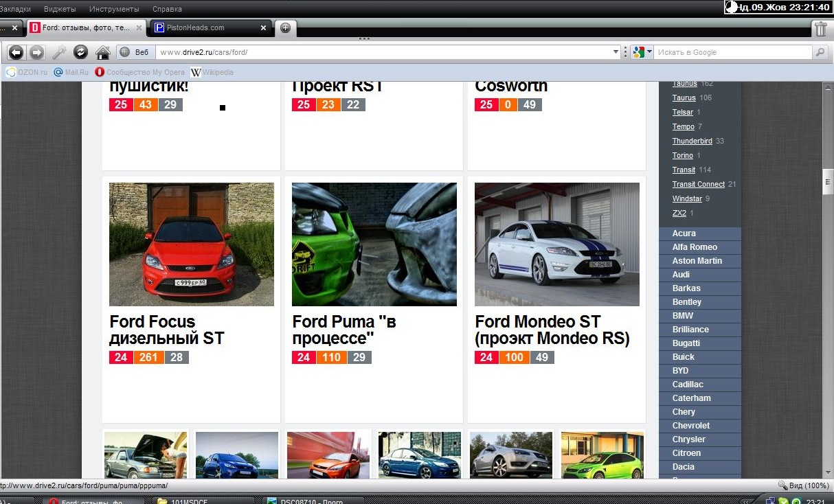Click the top-right clock showing 23:21:40
The image size is (834, 504).
779,8
